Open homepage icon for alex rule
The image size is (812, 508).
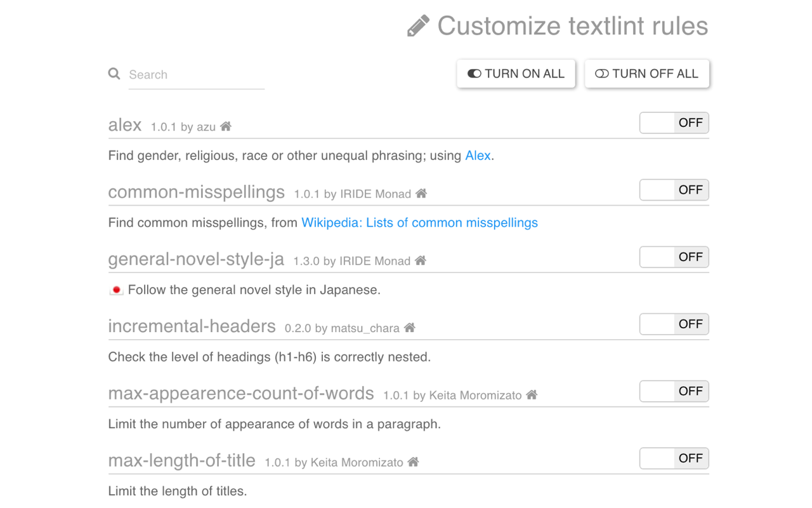(x=226, y=126)
